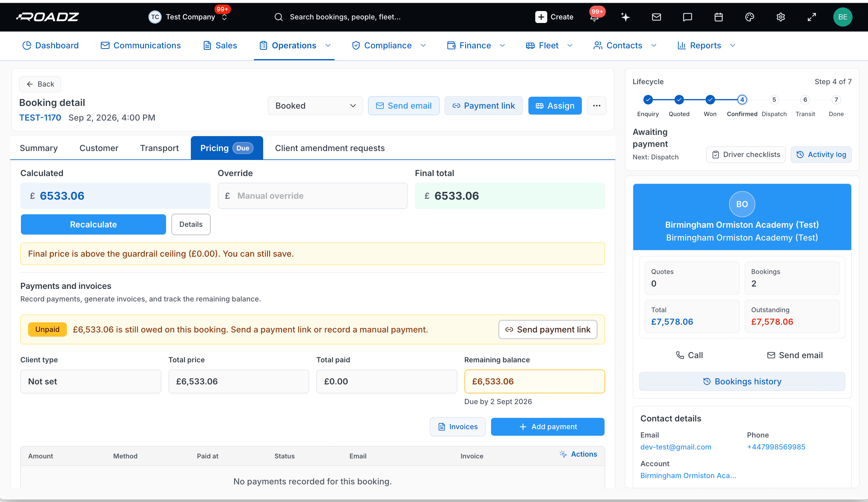Open Communications section

(140, 45)
